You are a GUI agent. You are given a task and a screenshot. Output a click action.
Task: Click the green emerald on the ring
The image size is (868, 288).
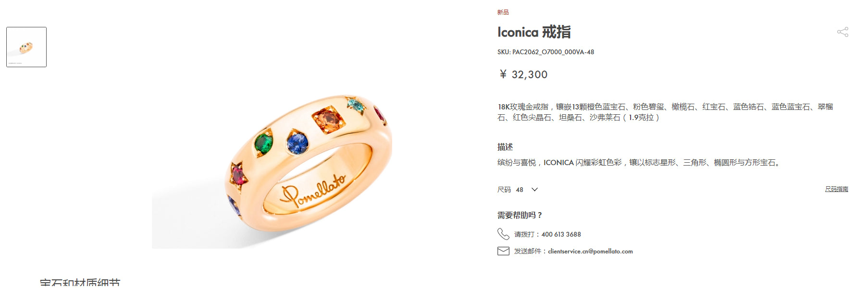tap(263, 143)
